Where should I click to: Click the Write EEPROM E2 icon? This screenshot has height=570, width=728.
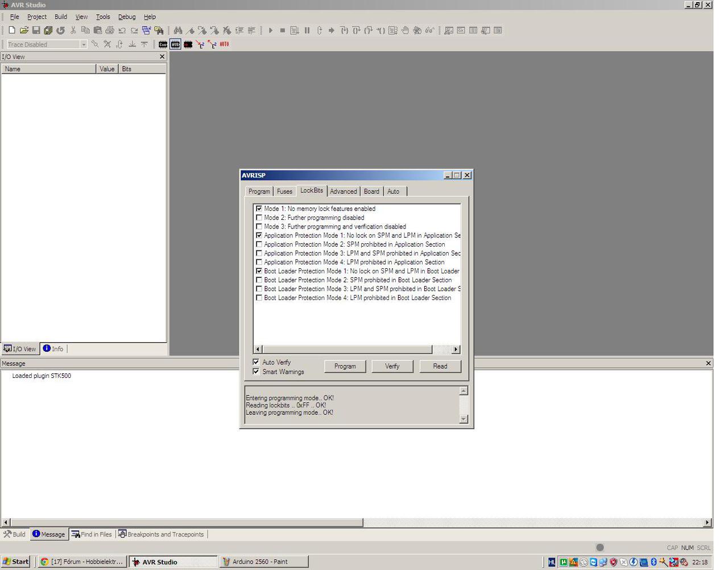[200, 44]
